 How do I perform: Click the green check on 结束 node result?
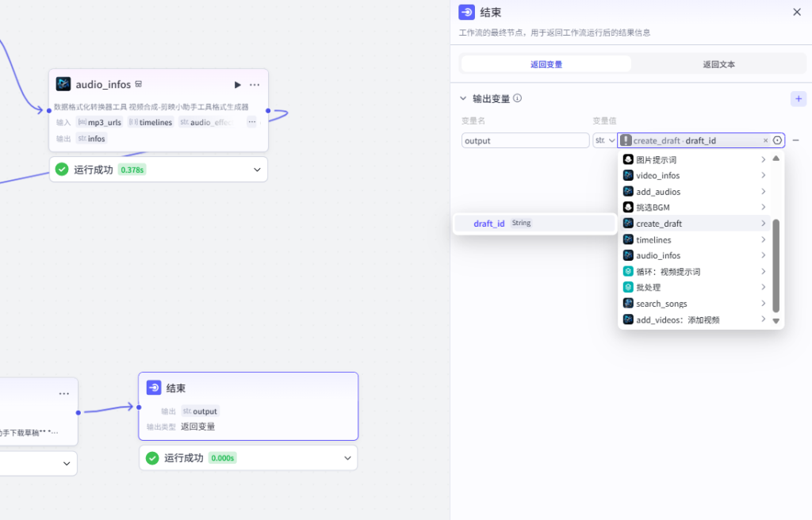coord(152,458)
